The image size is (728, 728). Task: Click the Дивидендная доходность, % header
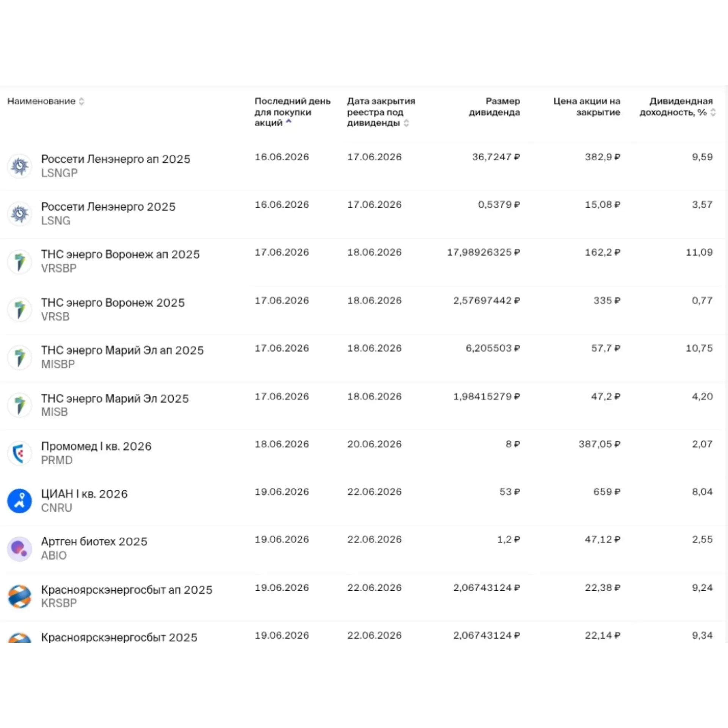tap(676, 107)
